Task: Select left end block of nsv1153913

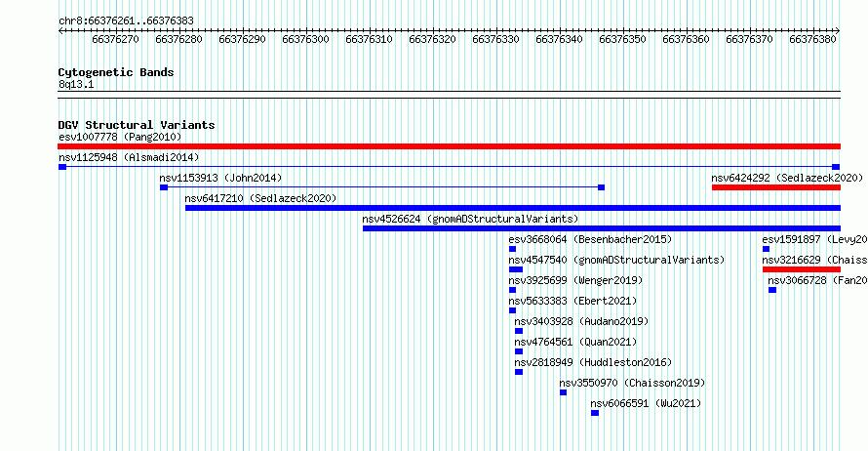Action: coord(163,187)
